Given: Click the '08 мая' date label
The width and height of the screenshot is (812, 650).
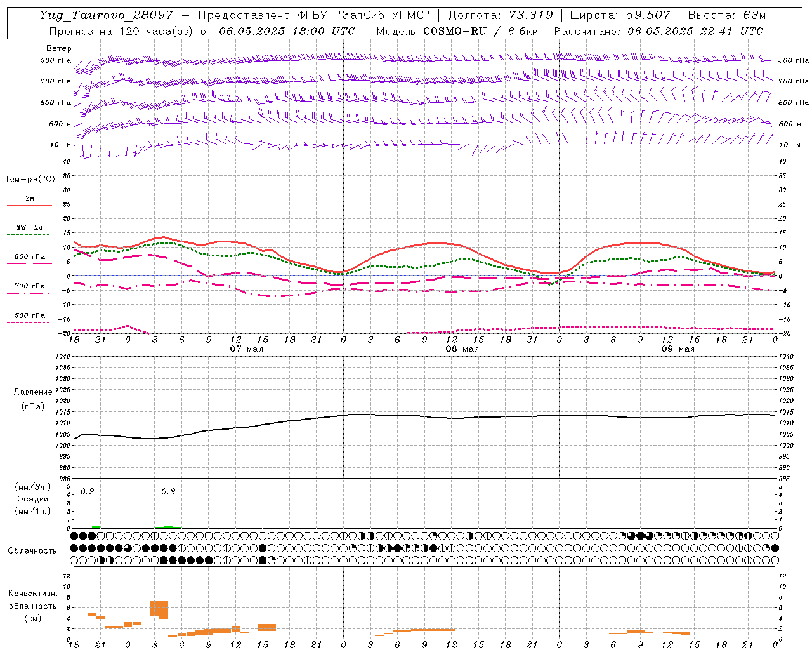Looking at the screenshot, I should point(462,349).
